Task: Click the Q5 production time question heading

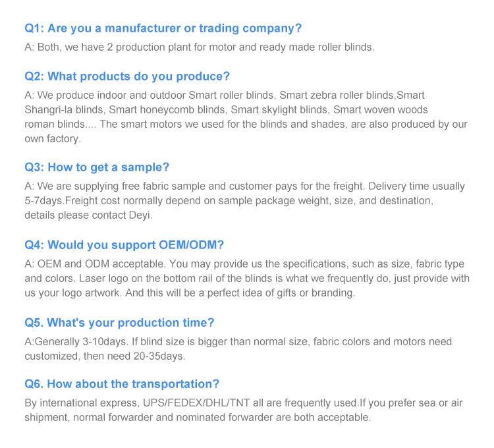Action: point(119,323)
